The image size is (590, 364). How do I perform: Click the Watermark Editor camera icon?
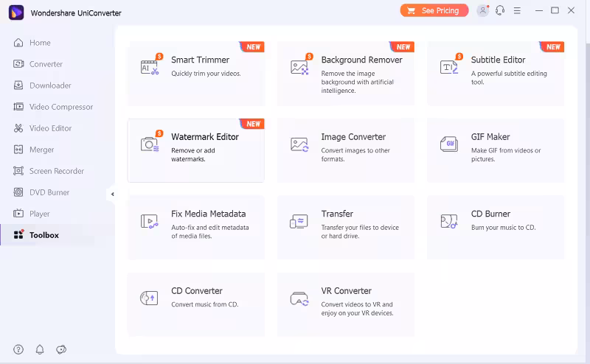coord(150,144)
